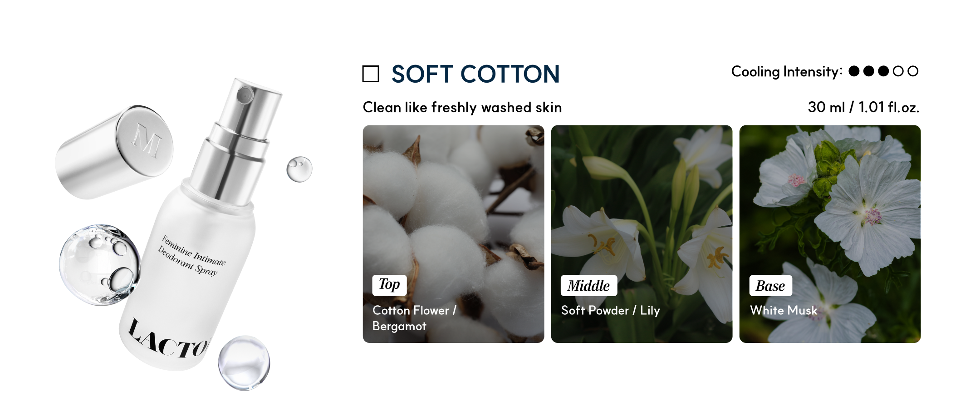This screenshot has width=980, height=402.
Task: Check the Soft Cotton checkbox
Action: [371, 74]
